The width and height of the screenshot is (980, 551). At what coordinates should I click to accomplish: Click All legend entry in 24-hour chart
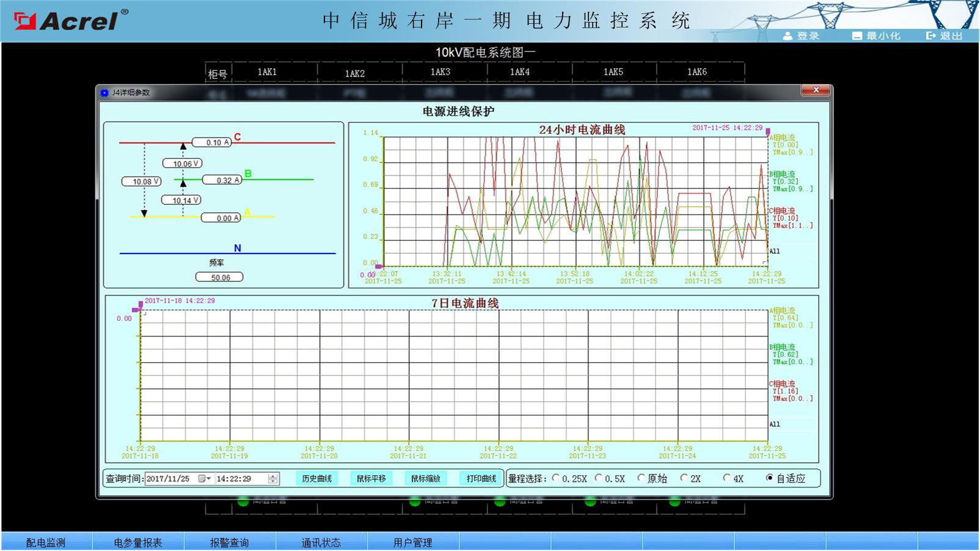775,251
